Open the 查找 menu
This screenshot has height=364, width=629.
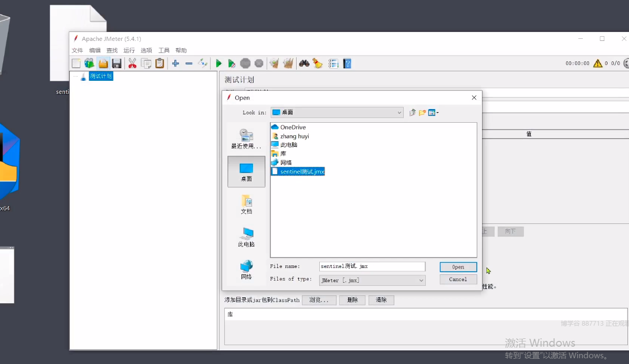pyautogui.click(x=112, y=50)
